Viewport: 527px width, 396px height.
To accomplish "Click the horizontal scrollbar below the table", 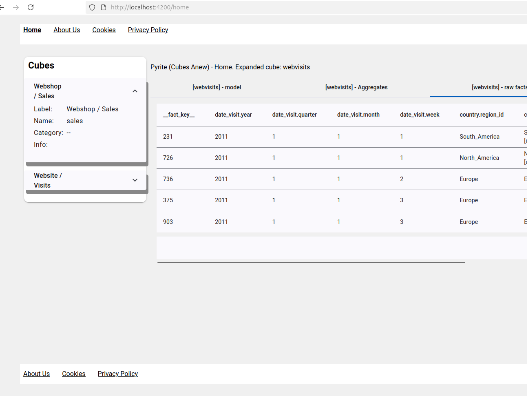I will pyautogui.click(x=311, y=262).
